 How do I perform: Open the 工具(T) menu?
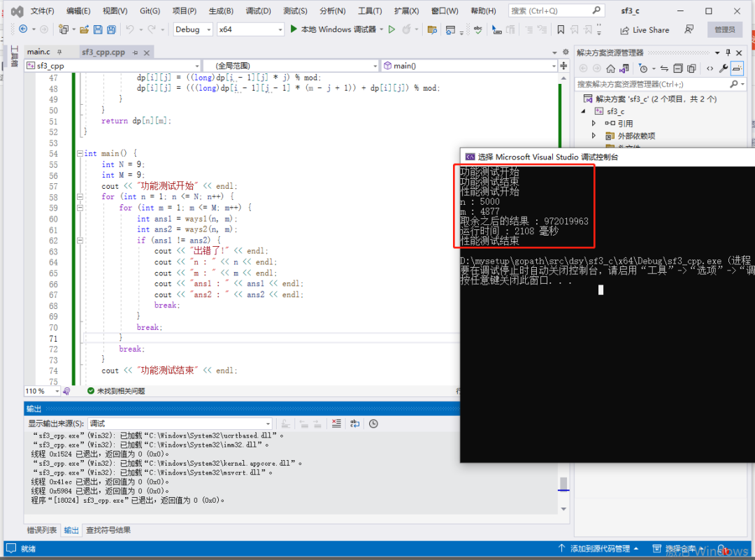tap(370, 10)
